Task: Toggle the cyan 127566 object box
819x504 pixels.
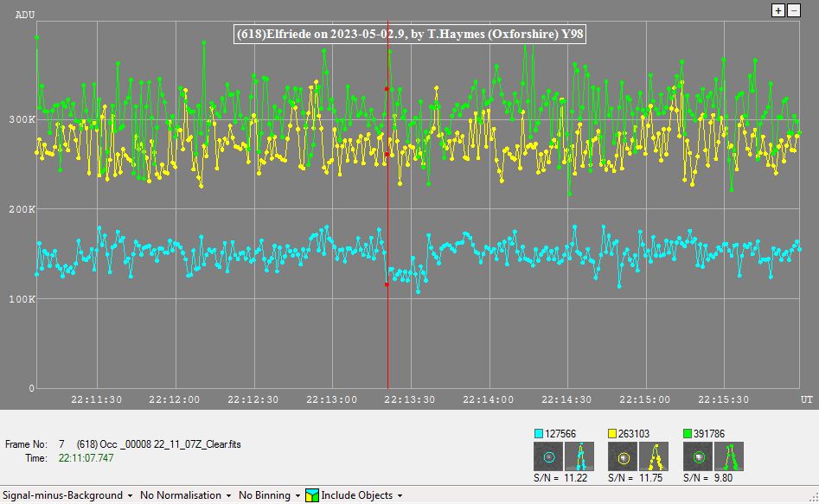Action: [x=538, y=434]
